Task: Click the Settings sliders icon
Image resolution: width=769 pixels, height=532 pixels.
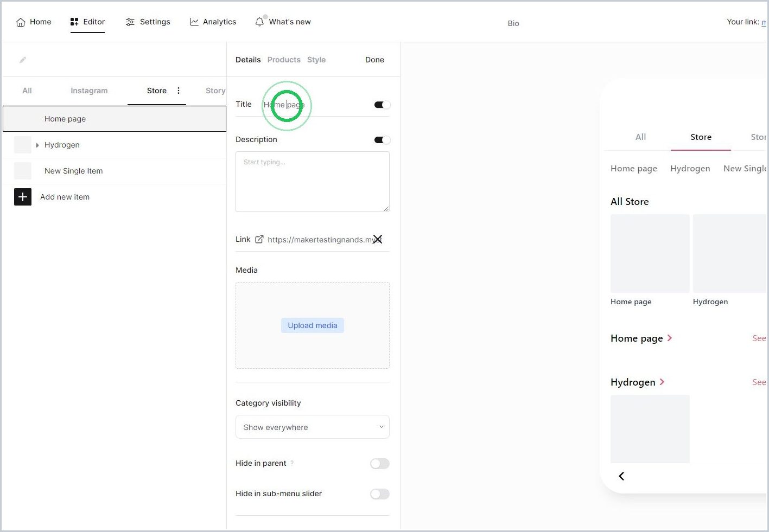Action: [130, 22]
